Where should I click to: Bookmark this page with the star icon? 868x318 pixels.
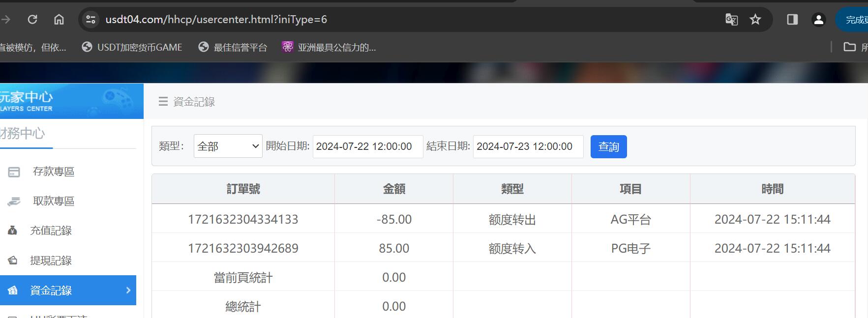click(x=755, y=19)
